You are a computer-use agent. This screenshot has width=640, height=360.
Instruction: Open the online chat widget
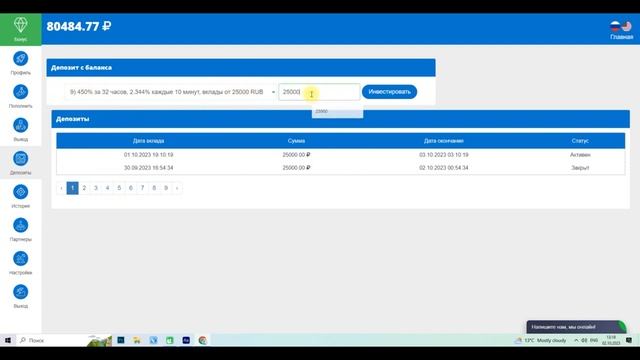click(x=576, y=327)
